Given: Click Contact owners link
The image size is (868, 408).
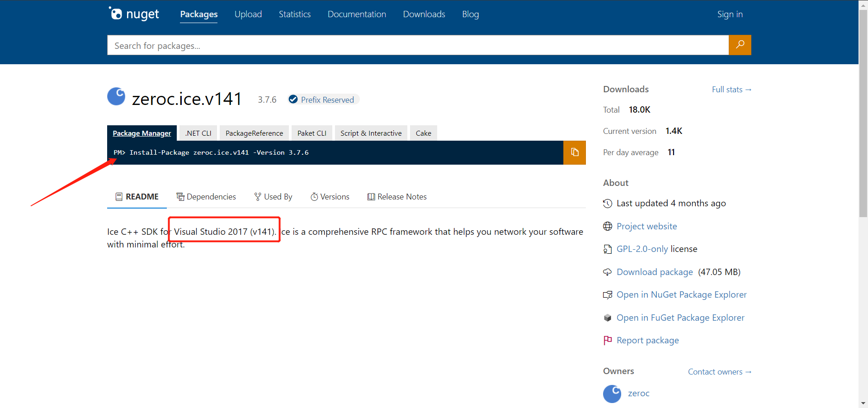Looking at the screenshot, I should point(720,372).
